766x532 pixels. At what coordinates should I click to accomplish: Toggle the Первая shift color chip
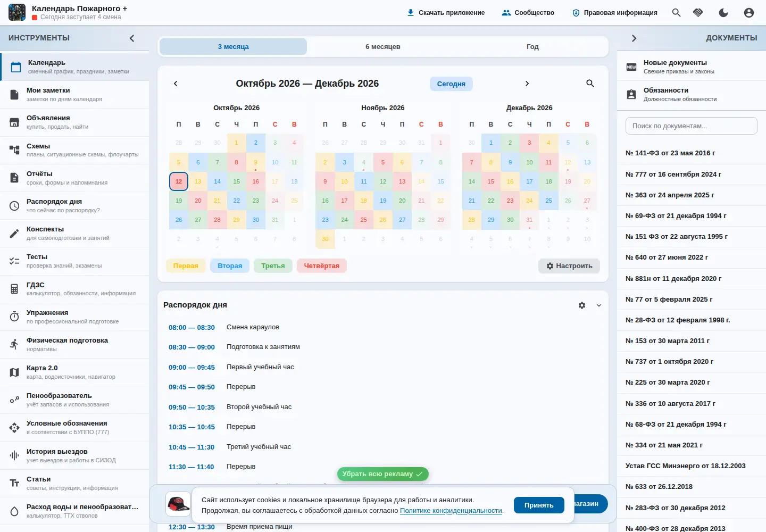click(x=186, y=266)
